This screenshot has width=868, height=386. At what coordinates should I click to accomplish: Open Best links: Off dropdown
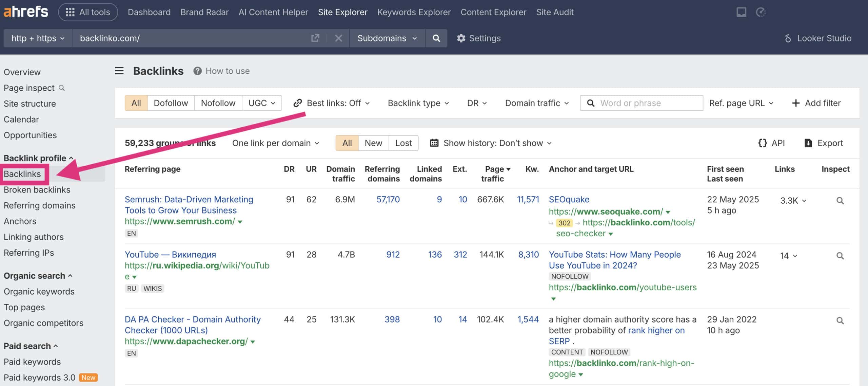[x=332, y=103]
